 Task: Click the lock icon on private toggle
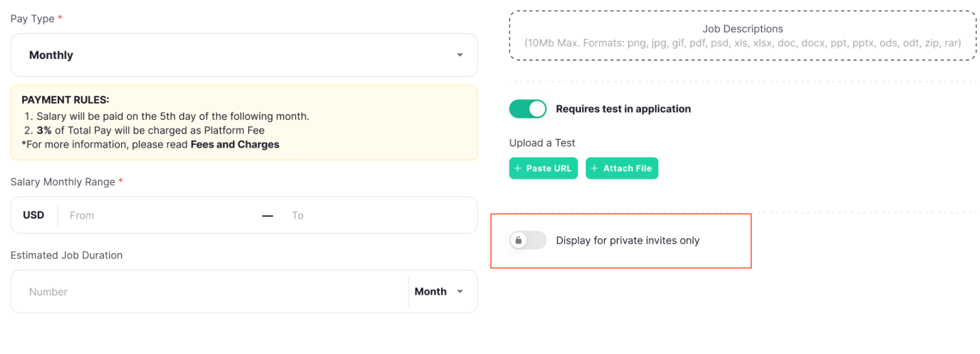point(519,240)
